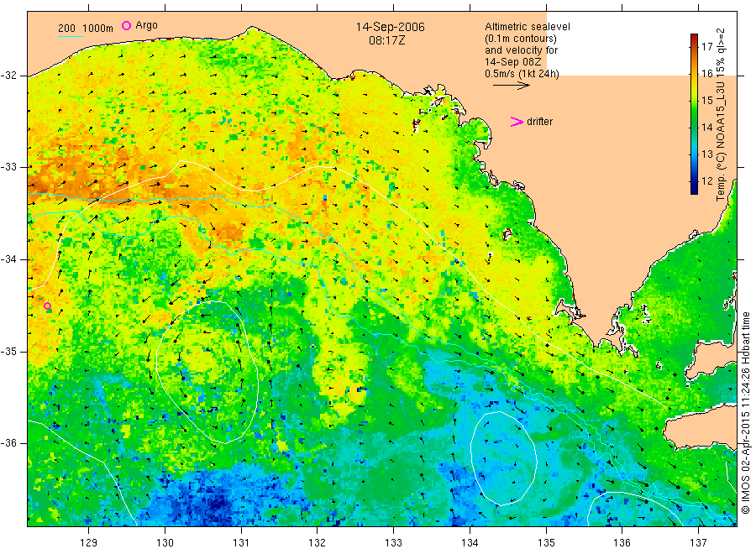Image resolution: width=756 pixels, height=554 pixels.
Task: Click the longitude axis label '131'
Action: click(x=241, y=543)
